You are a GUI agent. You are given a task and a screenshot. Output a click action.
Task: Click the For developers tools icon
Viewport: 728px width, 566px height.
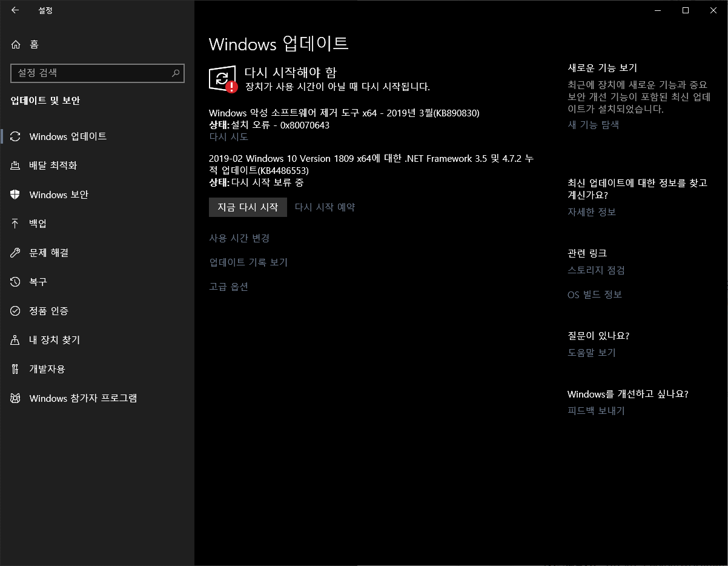[16, 369]
